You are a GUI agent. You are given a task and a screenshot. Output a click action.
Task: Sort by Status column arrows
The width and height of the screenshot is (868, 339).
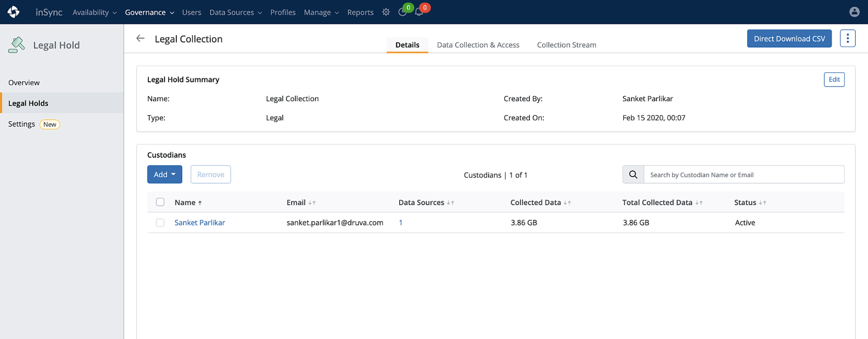pos(763,203)
